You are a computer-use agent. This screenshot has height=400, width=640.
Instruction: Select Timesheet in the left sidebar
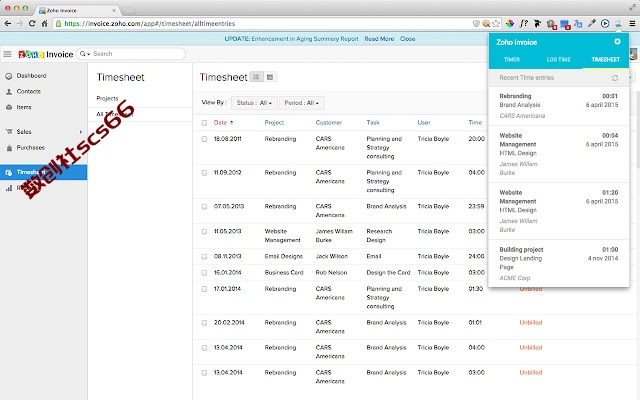tap(43, 172)
